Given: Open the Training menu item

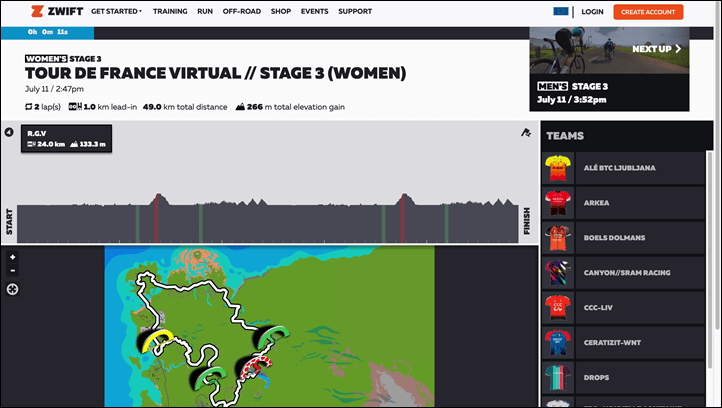Looking at the screenshot, I should click(170, 12).
